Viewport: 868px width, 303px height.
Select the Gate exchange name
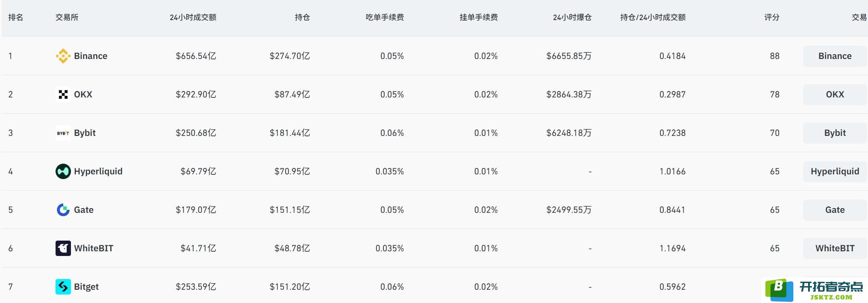[x=84, y=210]
